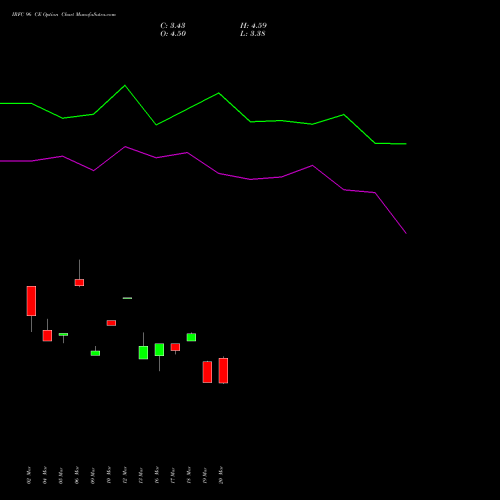
Task: Click the red candle for 06 Mar
Action: (x=79, y=282)
